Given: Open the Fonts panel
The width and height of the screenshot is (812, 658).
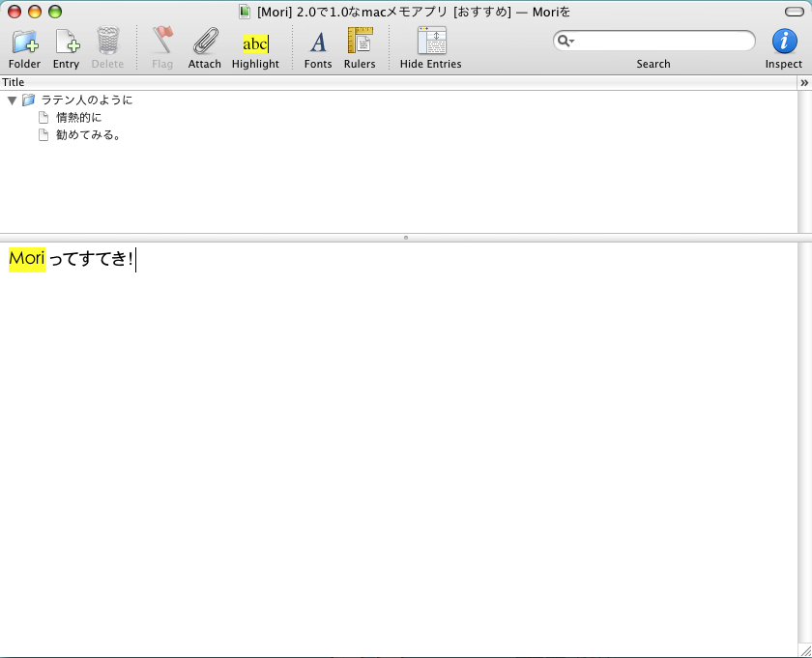Looking at the screenshot, I should coord(317,43).
